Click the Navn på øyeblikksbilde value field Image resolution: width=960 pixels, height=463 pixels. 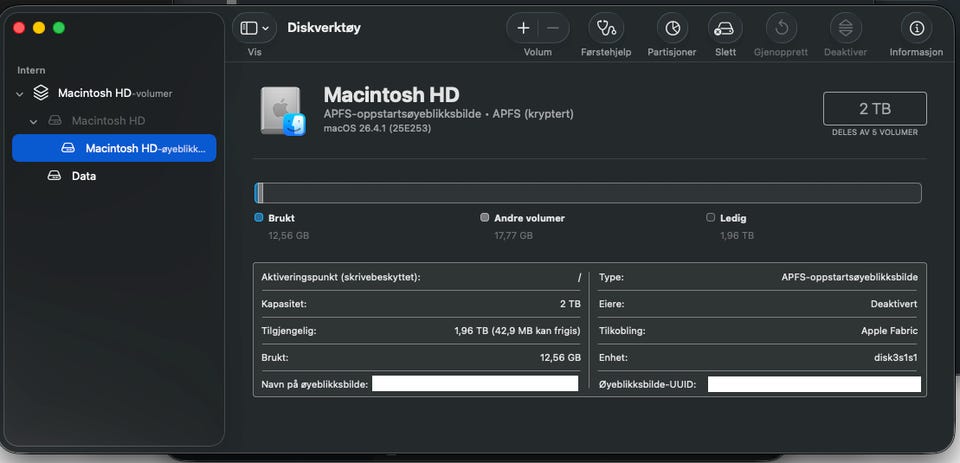click(x=475, y=384)
